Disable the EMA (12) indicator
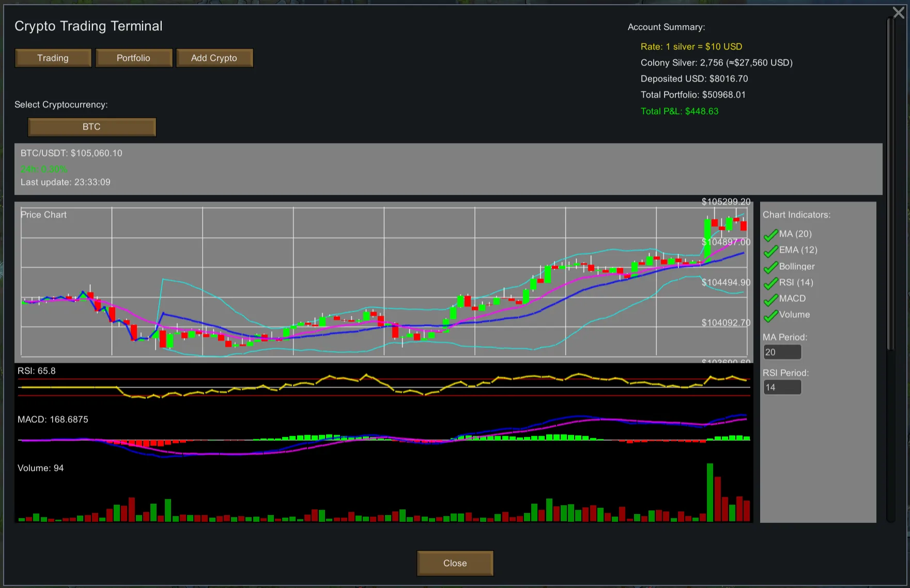Viewport: 910px width, 588px height. click(x=770, y=251)
